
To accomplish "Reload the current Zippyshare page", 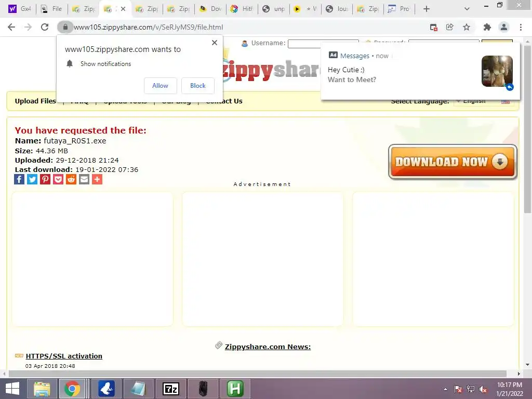I will click(45, 27).
